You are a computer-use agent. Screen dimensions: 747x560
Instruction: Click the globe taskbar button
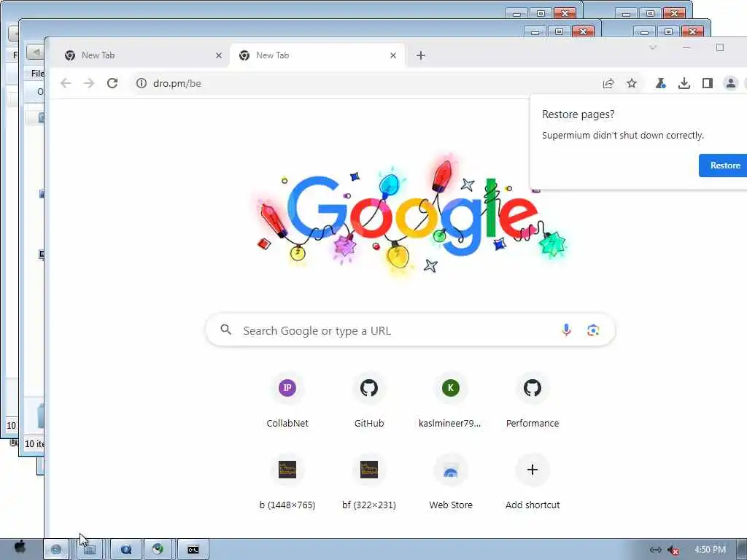click(56, 550)
